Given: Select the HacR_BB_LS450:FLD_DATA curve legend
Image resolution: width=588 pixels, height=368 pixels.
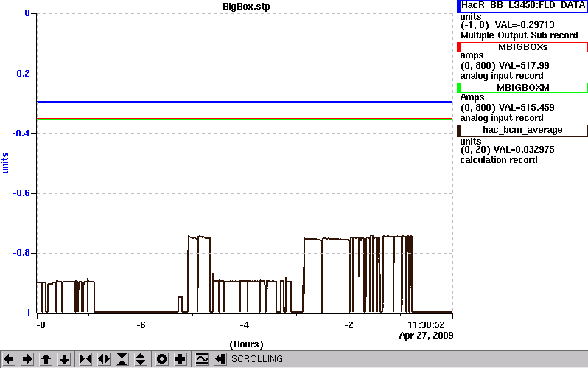Looking at the screenshot, I should [x=522, y=6].
